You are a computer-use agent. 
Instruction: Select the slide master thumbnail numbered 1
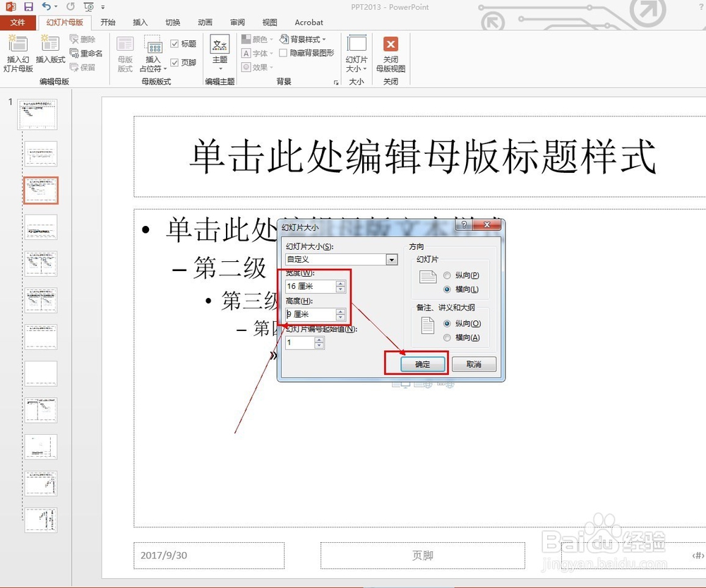[x=37, y=114]
